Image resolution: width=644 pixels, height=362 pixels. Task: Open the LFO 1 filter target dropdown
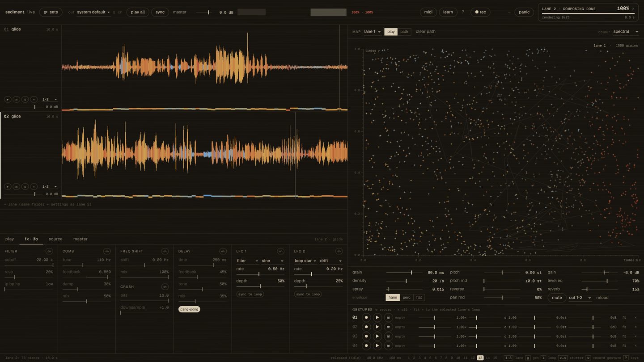247,261
